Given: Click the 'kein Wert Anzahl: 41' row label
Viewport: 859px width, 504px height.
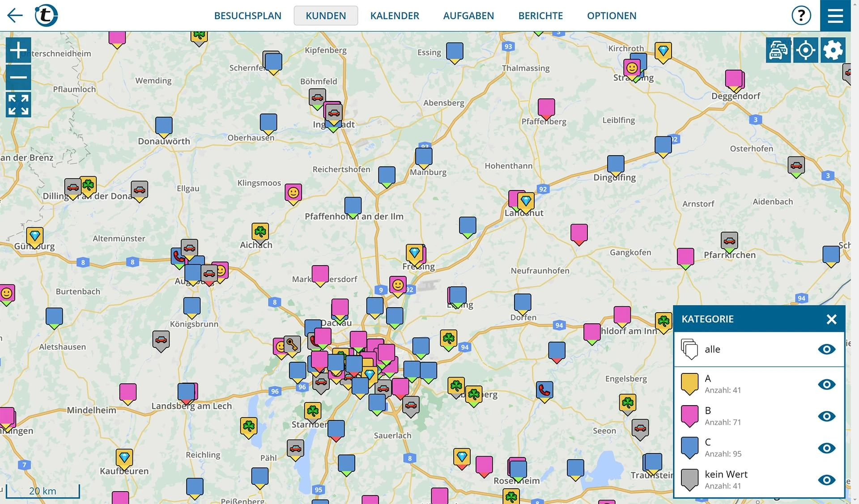Looking at the screenshot, I should point(726,480).
